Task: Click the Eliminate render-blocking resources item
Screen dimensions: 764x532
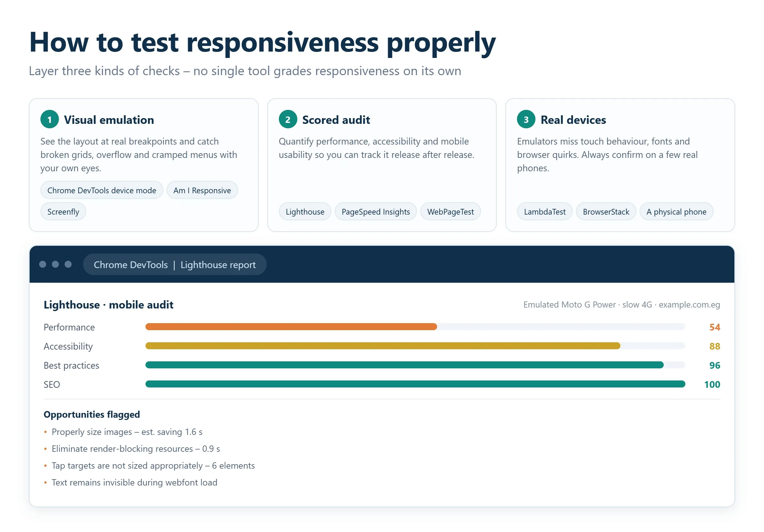Action: pyautogui.click(x=136, y=449)
